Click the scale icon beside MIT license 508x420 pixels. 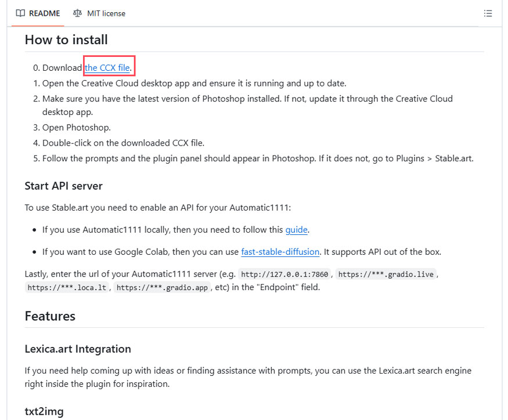78,13
